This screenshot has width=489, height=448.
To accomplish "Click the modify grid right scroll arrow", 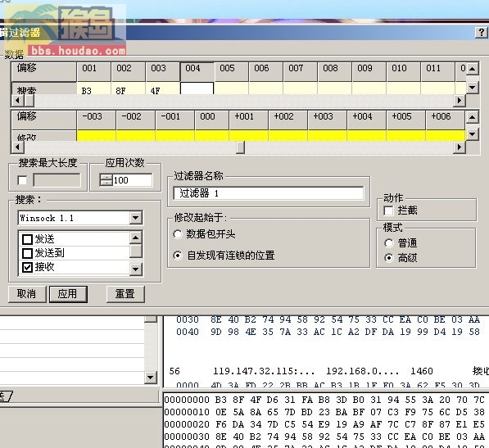I will pos(459,147).
